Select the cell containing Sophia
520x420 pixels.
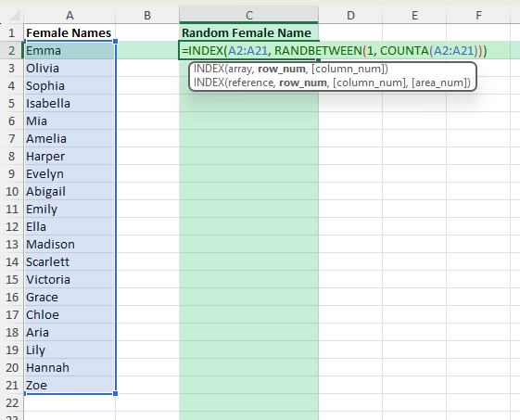(70, 85)
